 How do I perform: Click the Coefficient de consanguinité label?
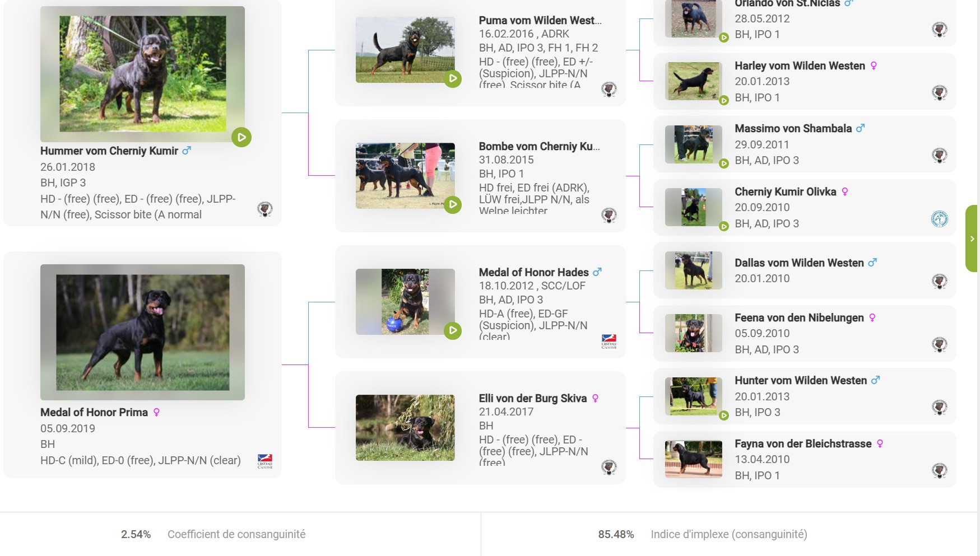(236, 534)
